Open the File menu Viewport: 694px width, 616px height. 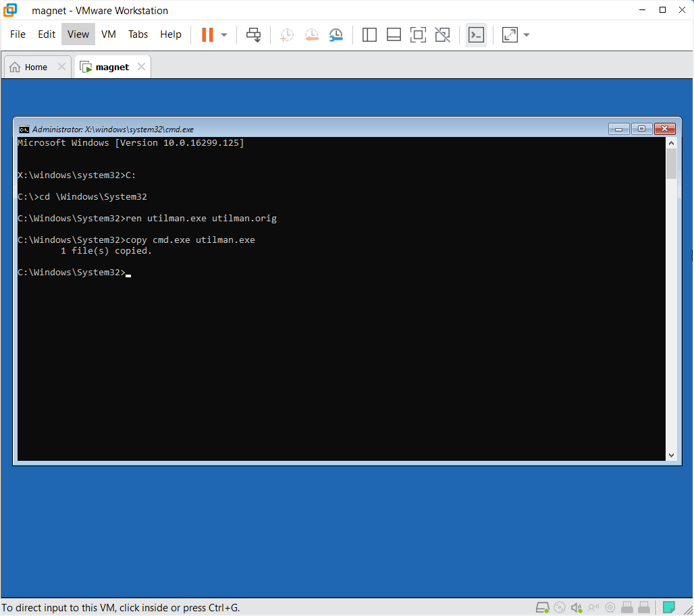point(18,34)
